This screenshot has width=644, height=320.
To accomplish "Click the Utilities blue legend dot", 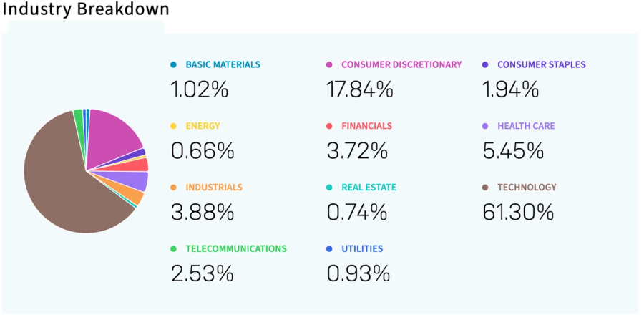I will tap(329, 248).
